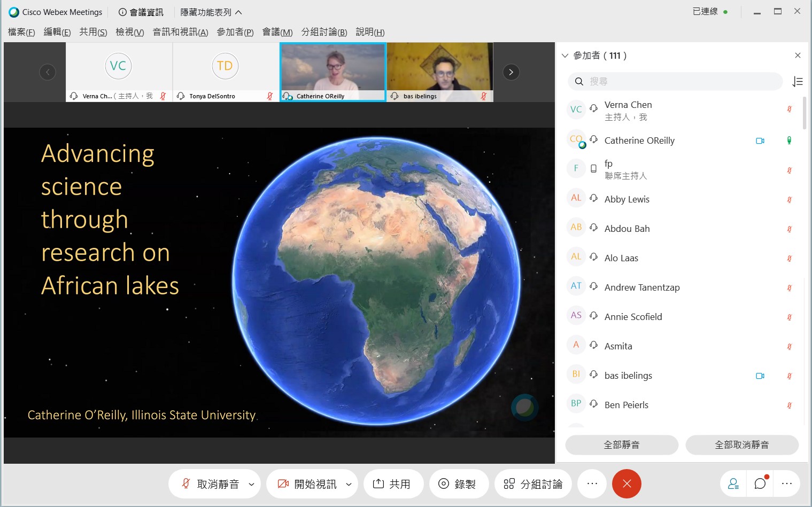Unmute Asmita's microphone
Image resolution: width=812 pixels, height=507 pixels.
coord(789,347)
